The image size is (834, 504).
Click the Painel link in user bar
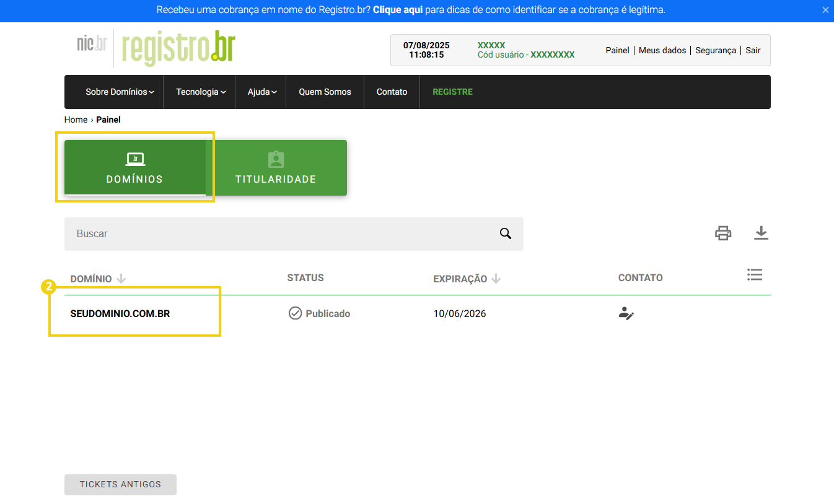(x=617, y=50)
